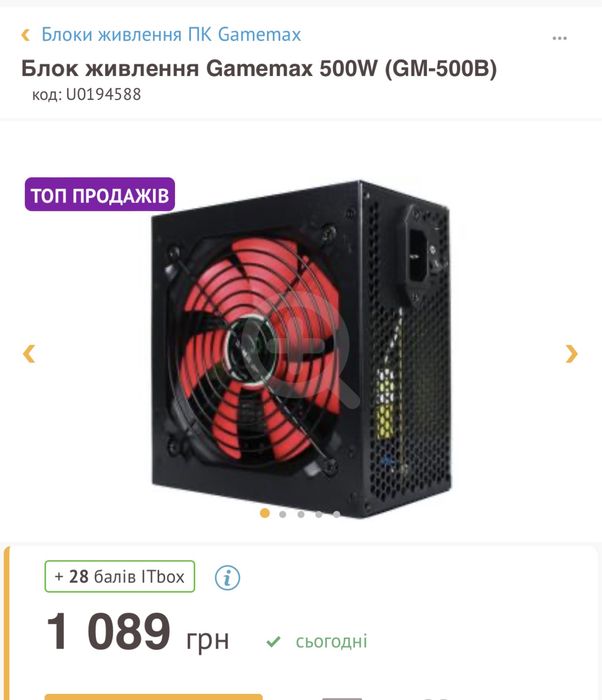
Task: Jump to fourth image via carousel dot
Action: 318,514
